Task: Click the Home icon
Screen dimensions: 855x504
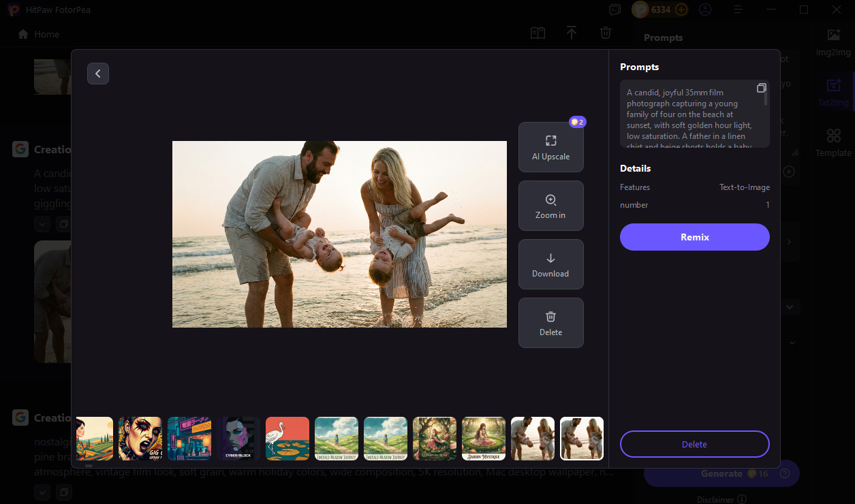Action: pyautogui.click(x=23, y=33)
